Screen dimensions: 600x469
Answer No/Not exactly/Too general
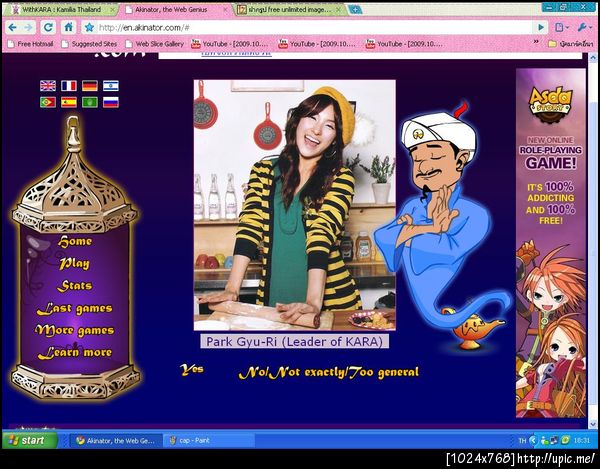coord(329,372)
